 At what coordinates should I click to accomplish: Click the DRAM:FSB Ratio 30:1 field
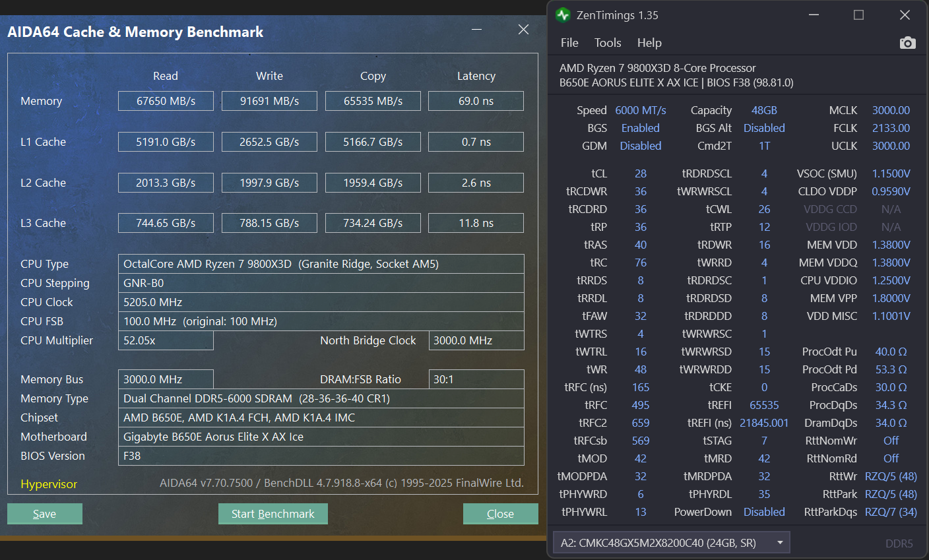(x=476, y=379)
